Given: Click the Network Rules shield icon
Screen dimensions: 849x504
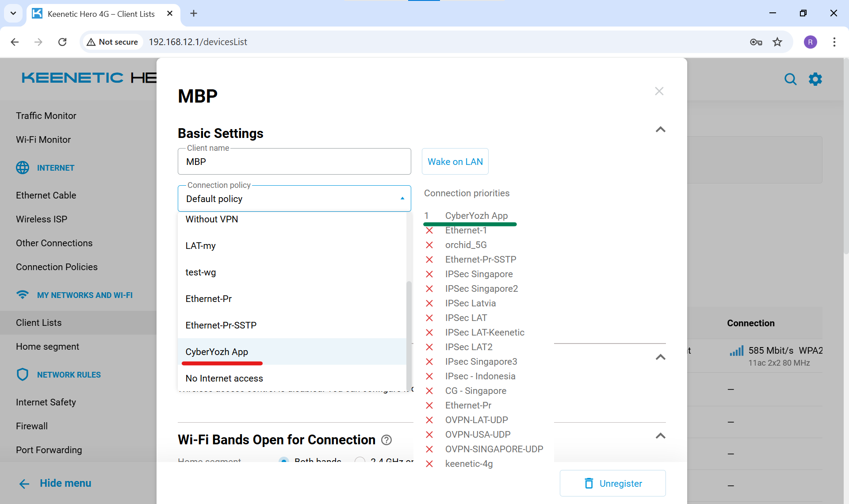Looking at the screenshot, I should [x=23, y=374].
